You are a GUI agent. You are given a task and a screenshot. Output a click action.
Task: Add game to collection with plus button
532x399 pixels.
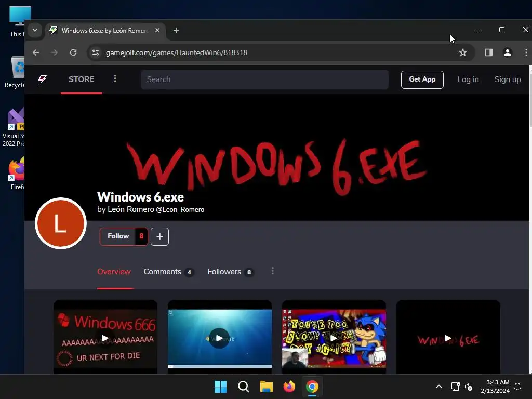(159, 236)
